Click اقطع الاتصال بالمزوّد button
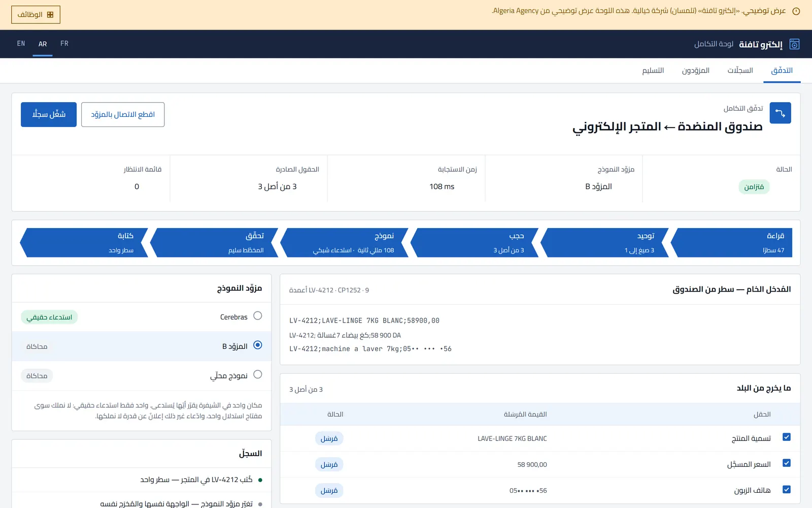 pyautogui.click(x=123, y=114)
